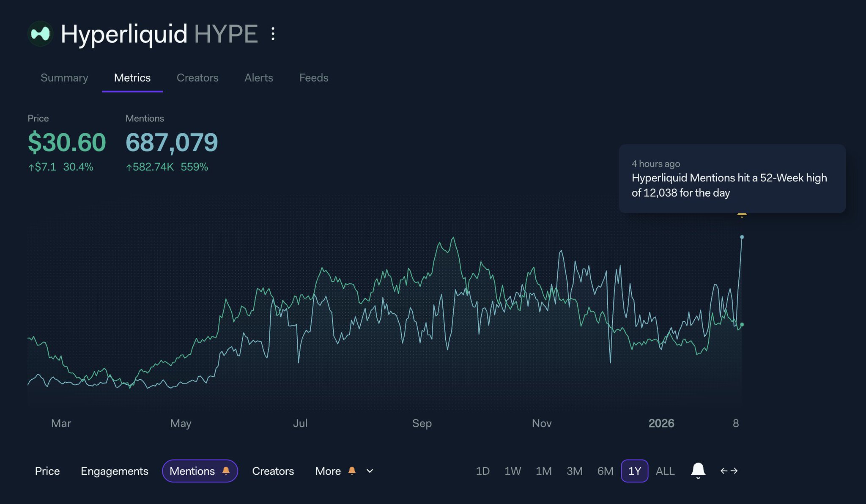
Task: Click bell icon inside Mentions pill
Action: click(226, 471)
